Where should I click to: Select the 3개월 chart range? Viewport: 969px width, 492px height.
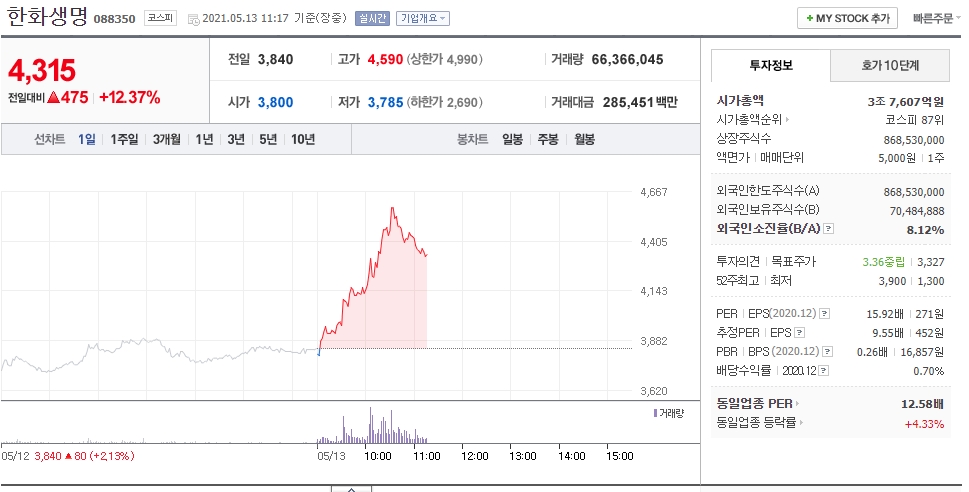coord(167,139)
